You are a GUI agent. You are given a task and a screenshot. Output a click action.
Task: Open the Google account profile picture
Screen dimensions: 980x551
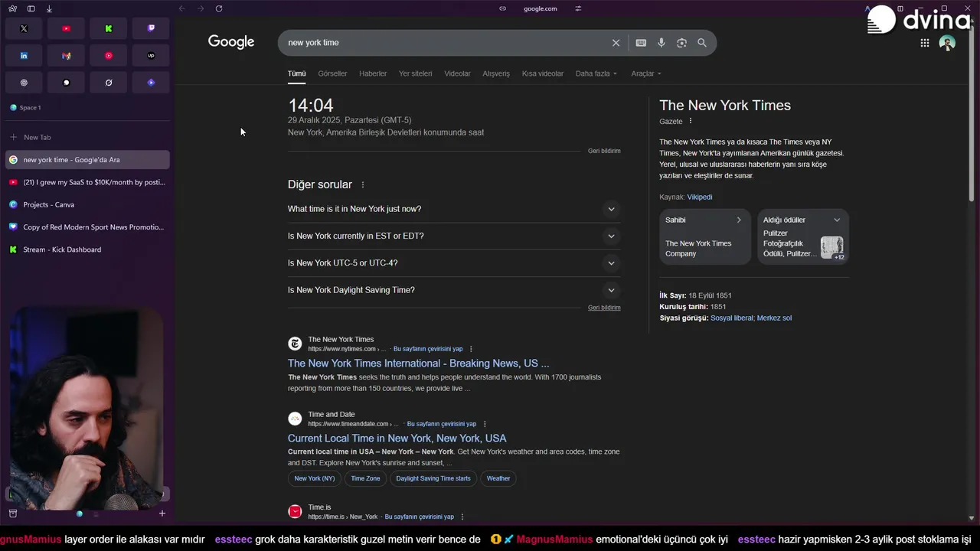(x=947, y=43)
